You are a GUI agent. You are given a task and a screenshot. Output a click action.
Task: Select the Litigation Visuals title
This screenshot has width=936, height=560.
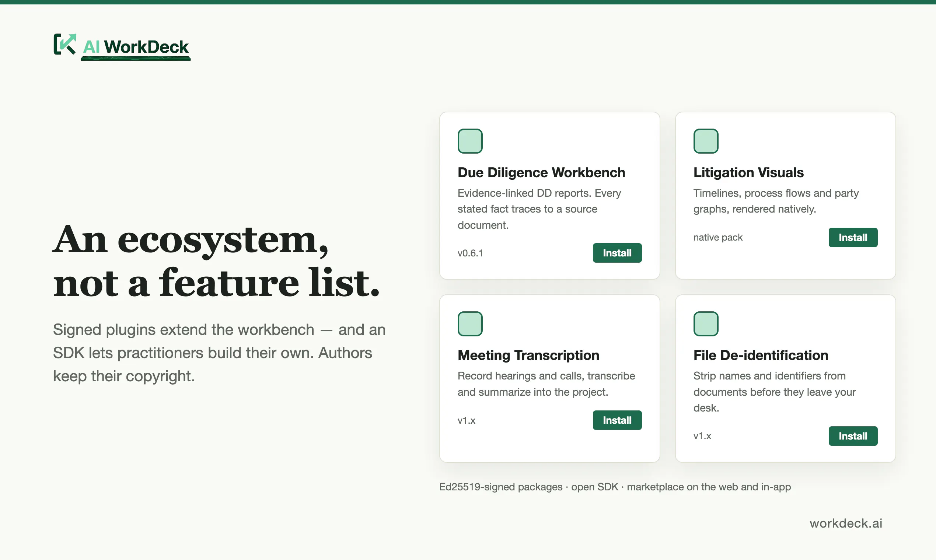click(x=748, y=172)
